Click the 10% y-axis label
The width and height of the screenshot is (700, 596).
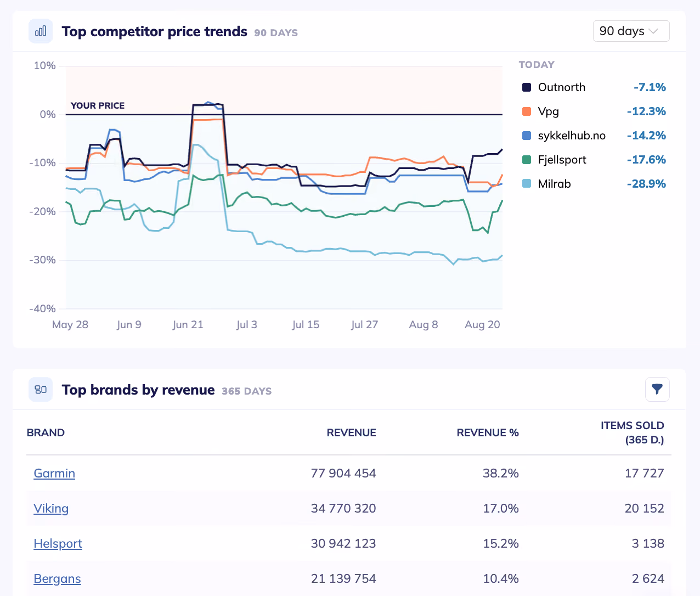(x=45, y=66)
